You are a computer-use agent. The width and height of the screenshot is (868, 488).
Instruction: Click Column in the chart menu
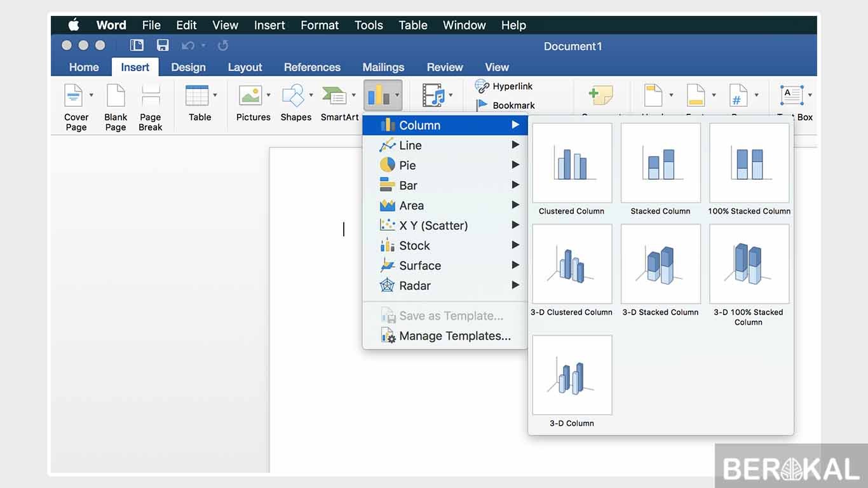pos(445,125)
